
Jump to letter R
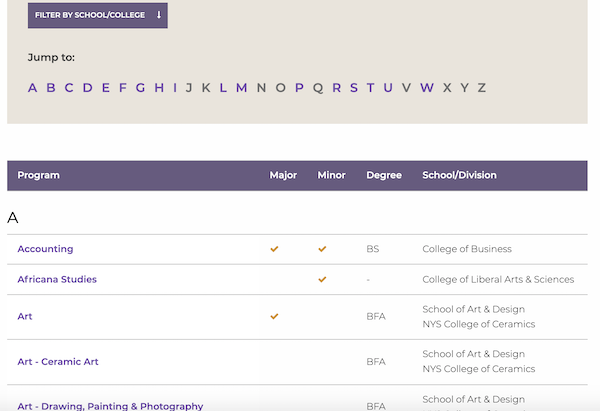(x=336, y=88)
